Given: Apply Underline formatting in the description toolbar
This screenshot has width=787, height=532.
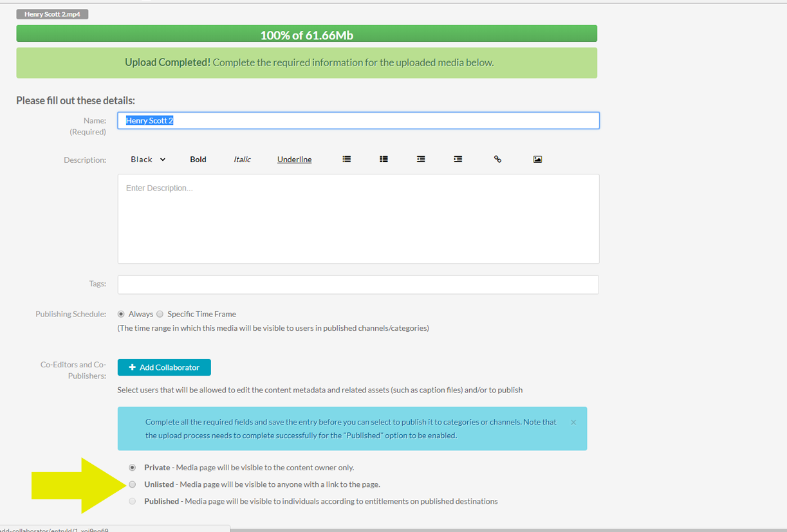Looking at the screenshot, I should click(x=294, y=160).
